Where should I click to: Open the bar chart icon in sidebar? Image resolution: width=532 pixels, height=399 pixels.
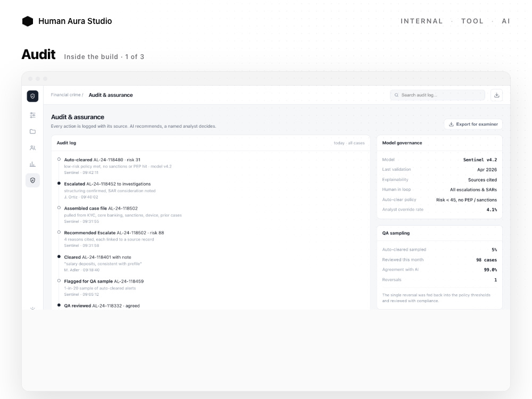(x=32, y=164)
